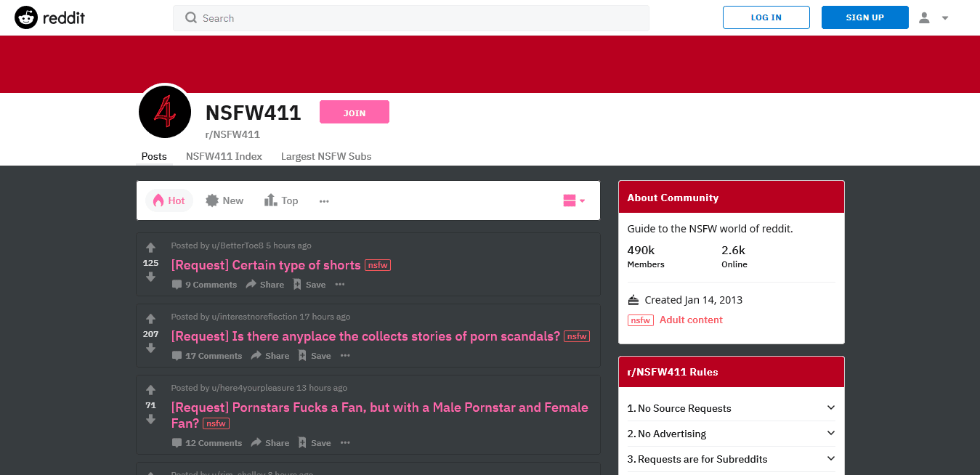Open more options for the shorts post
The width and height of the screenshot is (980, 475).
pyautogui.click(x=340, y=285)
